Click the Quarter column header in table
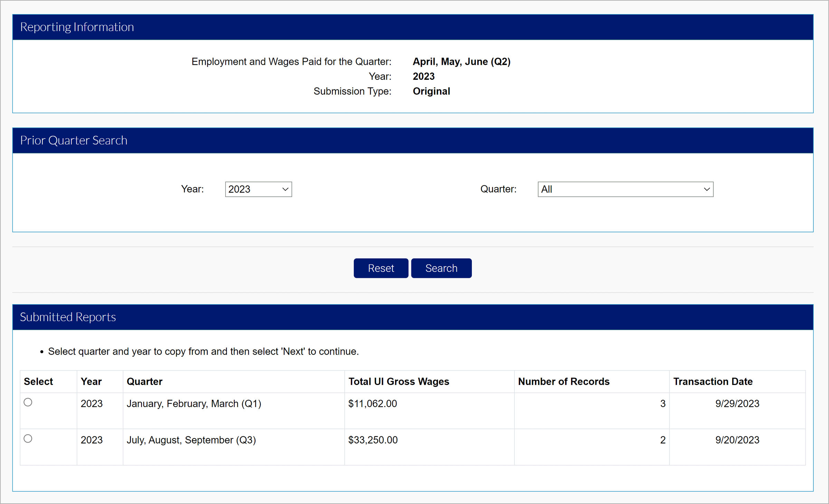The height and width of the screenshot is (504, 829). [144, 381]
